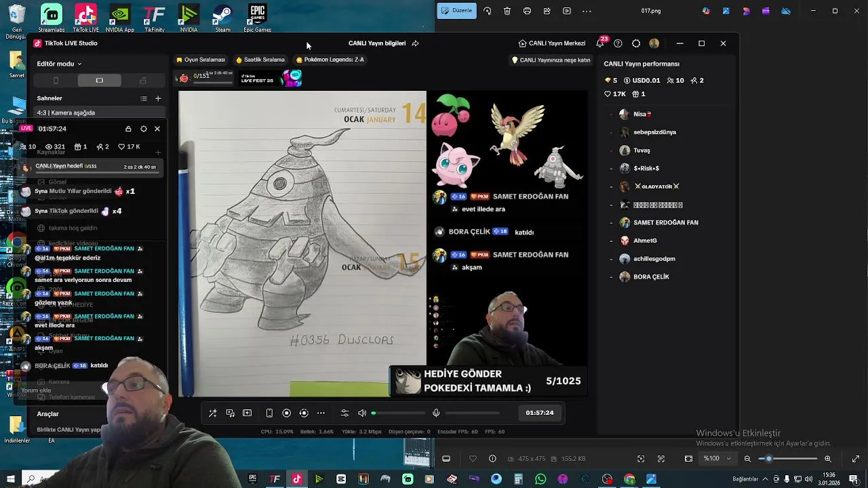Open the Saatlik Sıralama tab
The height and width of the screenshot is (488, 868).
pos(260,60)
